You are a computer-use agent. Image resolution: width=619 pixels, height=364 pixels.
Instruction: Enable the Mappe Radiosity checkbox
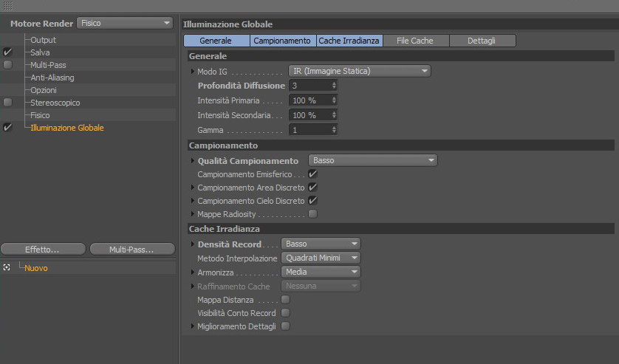(313, 214)
